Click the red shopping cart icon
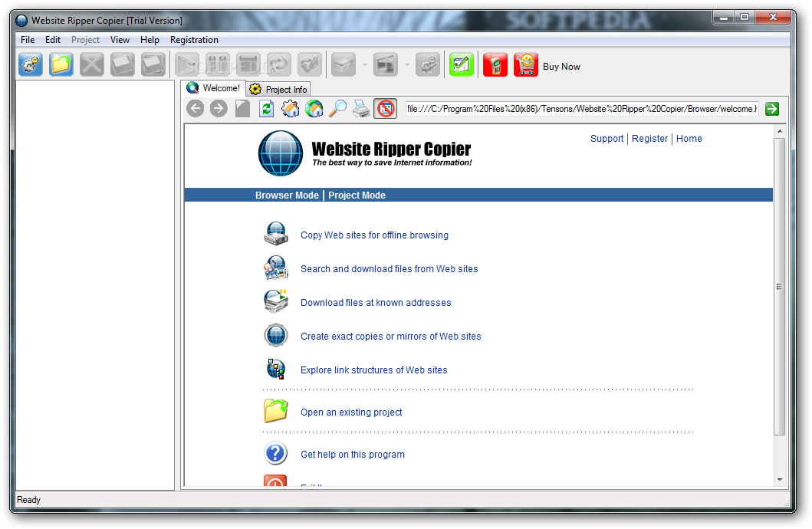Image resolution: width=812 pixels, height=529 pixels. pyautogui.click(x=526, y=65)
